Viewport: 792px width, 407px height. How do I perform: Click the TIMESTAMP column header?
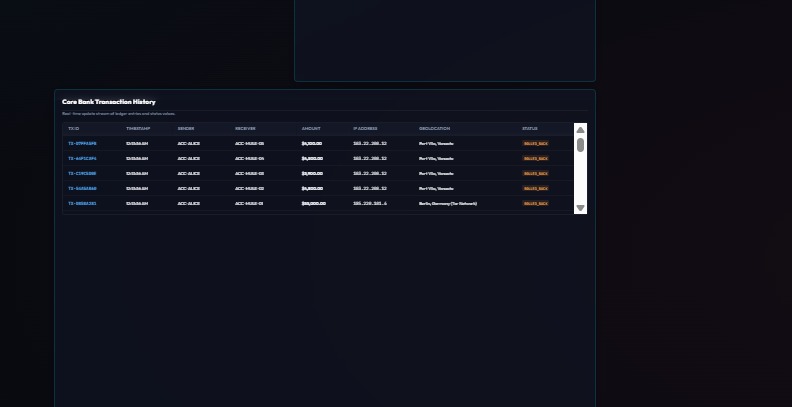138,129
